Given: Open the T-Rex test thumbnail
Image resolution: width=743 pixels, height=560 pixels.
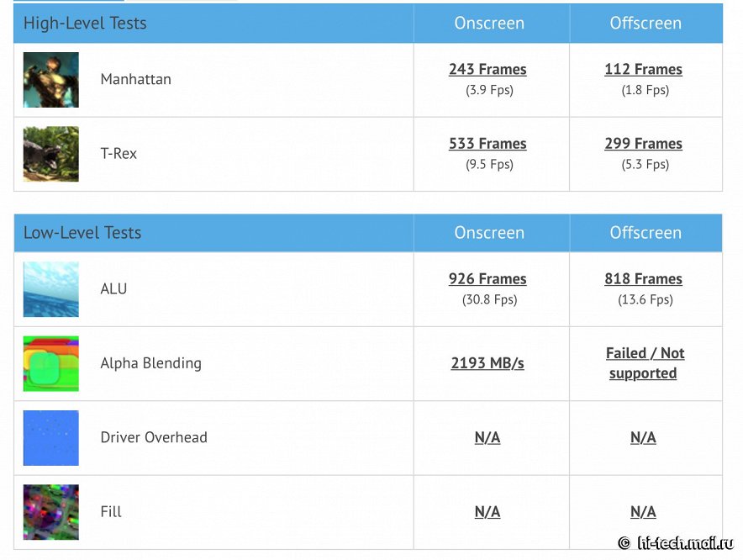Looking at the screenshot, I should tap(51, 154).
